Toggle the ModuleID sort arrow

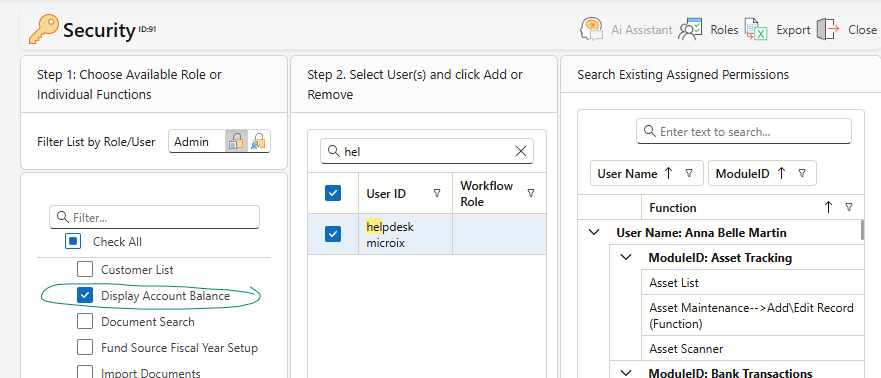(781, 174)
